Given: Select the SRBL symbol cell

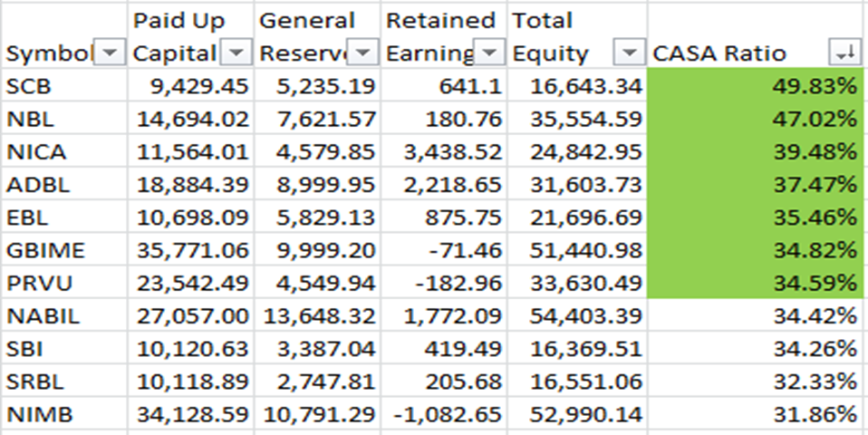Looking at the screenshot, I should pos(64,382).
